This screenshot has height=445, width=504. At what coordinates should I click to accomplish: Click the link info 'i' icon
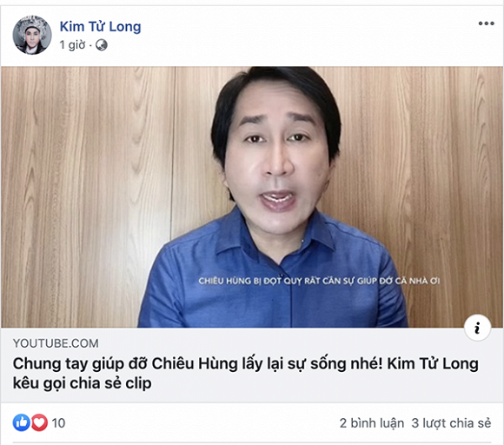pos(477,328)
